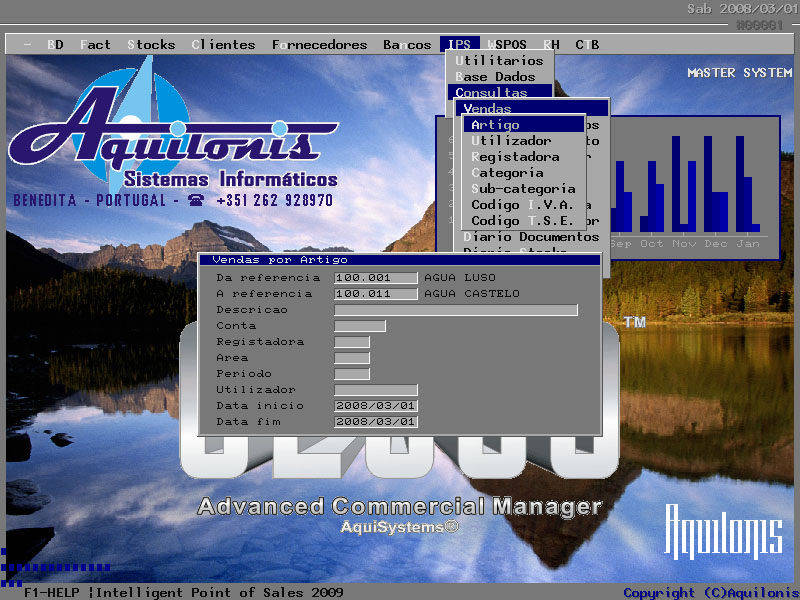Expand the Consultas submenu
The image size is (800, 600).
491,93
